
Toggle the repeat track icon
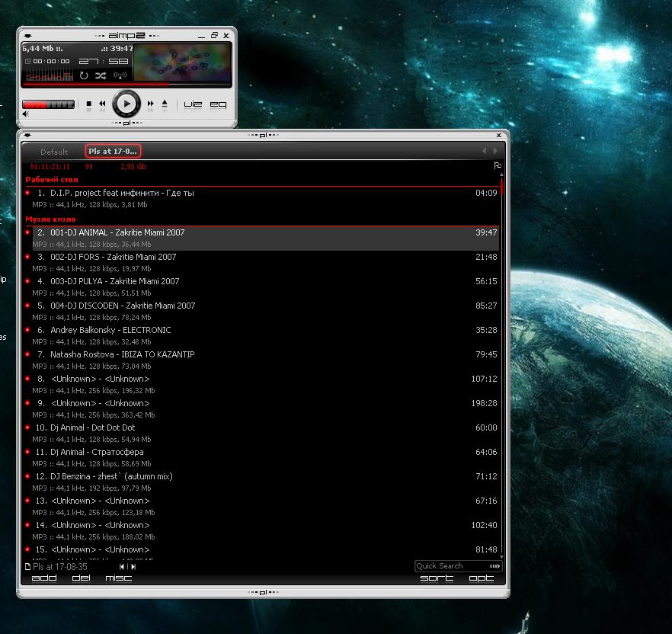[x=84, y=76]
